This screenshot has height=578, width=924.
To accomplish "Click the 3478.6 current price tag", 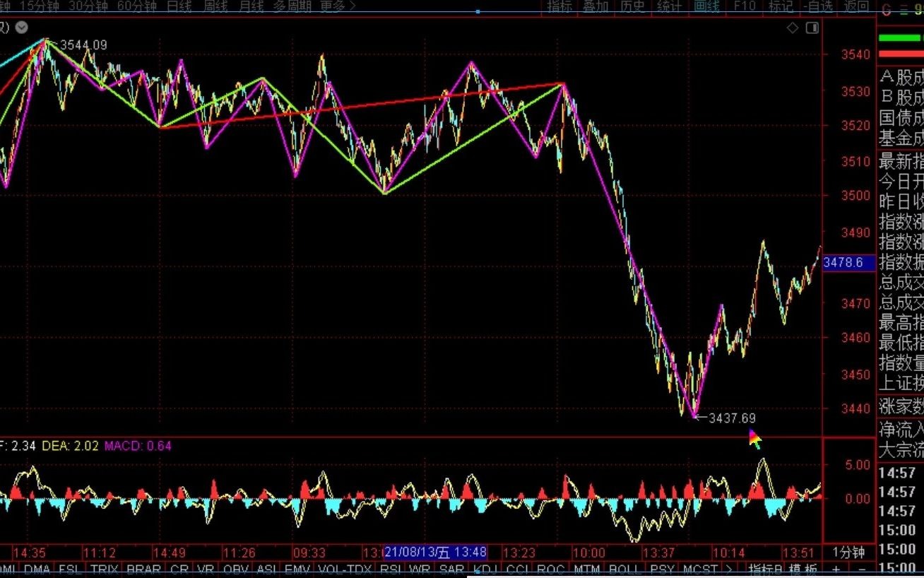I will [849, 263].
